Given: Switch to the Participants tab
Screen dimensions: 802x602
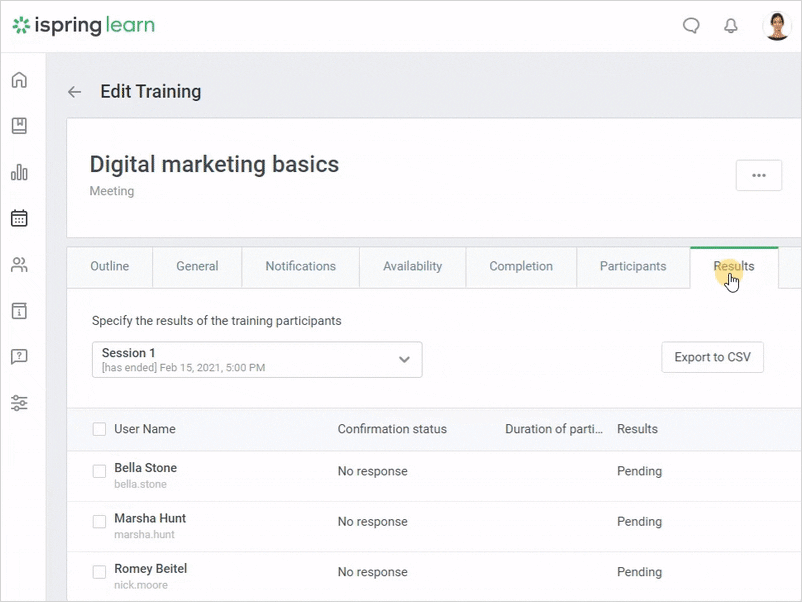Looking at the screenshot, I should (632, 266).
